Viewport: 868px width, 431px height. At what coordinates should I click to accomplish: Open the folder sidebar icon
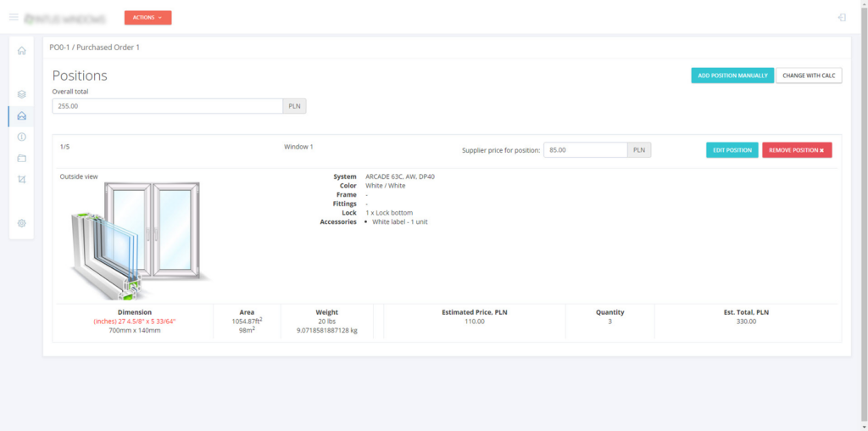tap(21, 159)
